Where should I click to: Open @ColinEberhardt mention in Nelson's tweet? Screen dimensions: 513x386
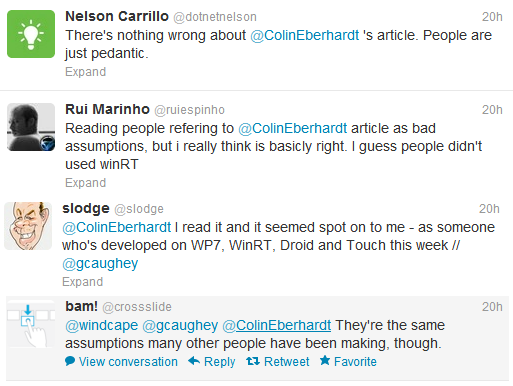coord(305,35)
